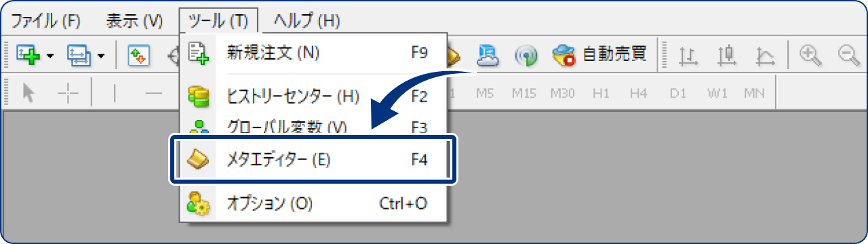This screenshot has width=868, height=244.
Task: Open the ヘルプ (H) menu
Action: click(307, 20)
